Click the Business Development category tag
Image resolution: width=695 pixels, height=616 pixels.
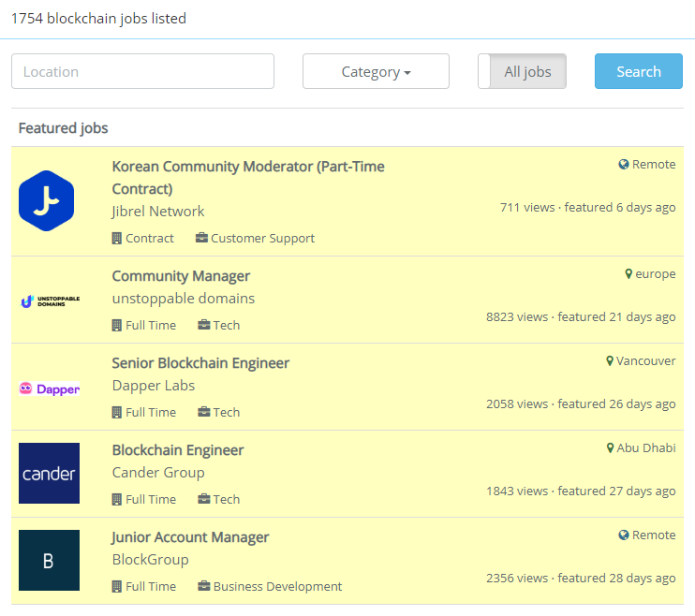[x=277, y=587]
